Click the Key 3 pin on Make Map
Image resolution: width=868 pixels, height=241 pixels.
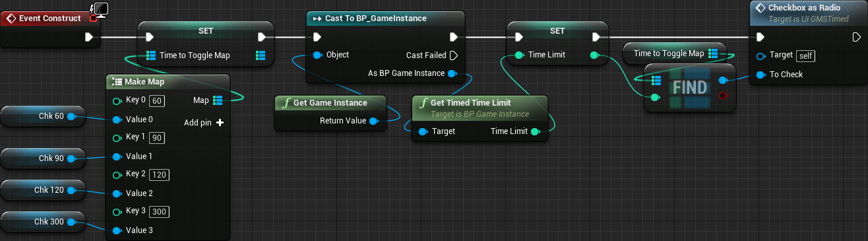117,211
